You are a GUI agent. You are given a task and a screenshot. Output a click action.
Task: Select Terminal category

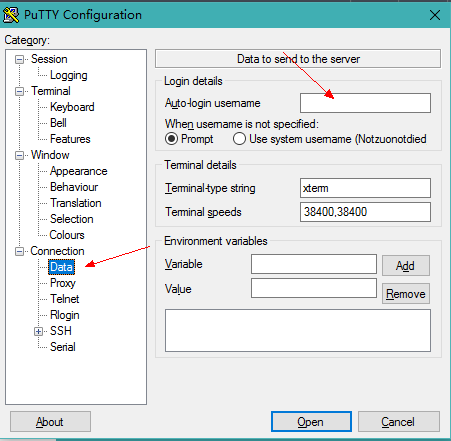tap(51, 91)
